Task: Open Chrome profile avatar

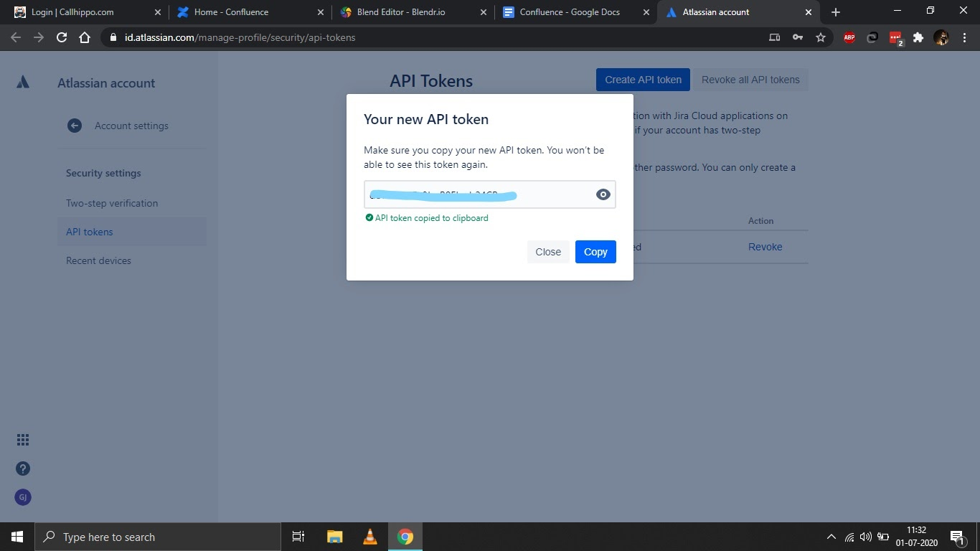Action: click(941, 37)
